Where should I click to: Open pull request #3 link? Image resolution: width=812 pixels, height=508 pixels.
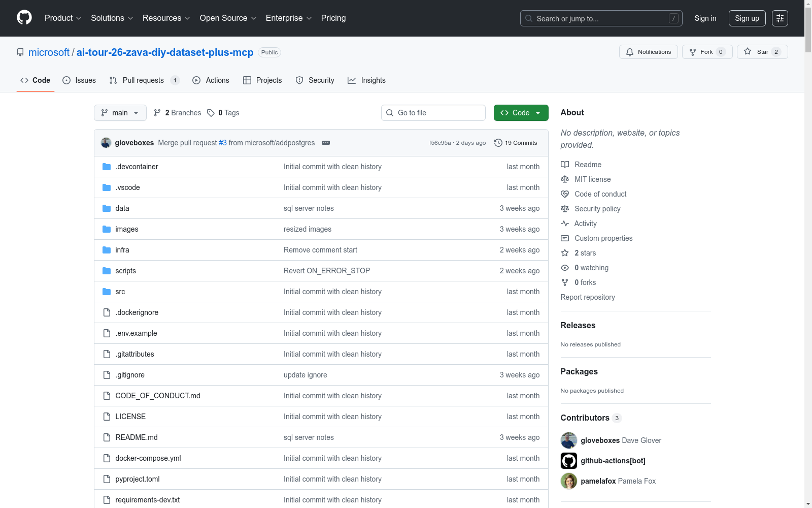(223, 143)
